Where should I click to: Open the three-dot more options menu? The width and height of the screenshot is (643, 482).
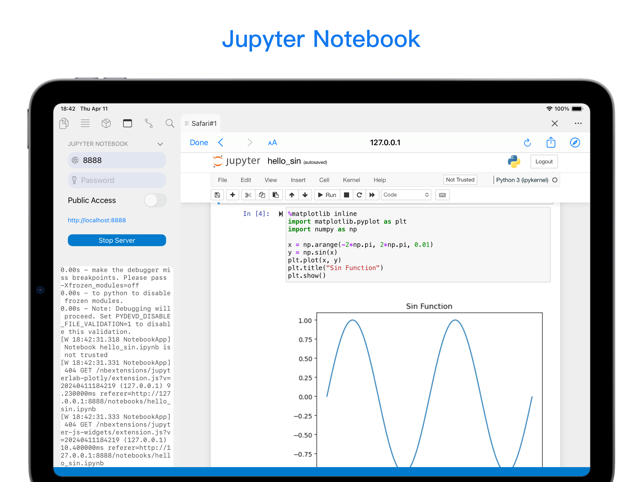pyautogui.click(x=578, y=123)
